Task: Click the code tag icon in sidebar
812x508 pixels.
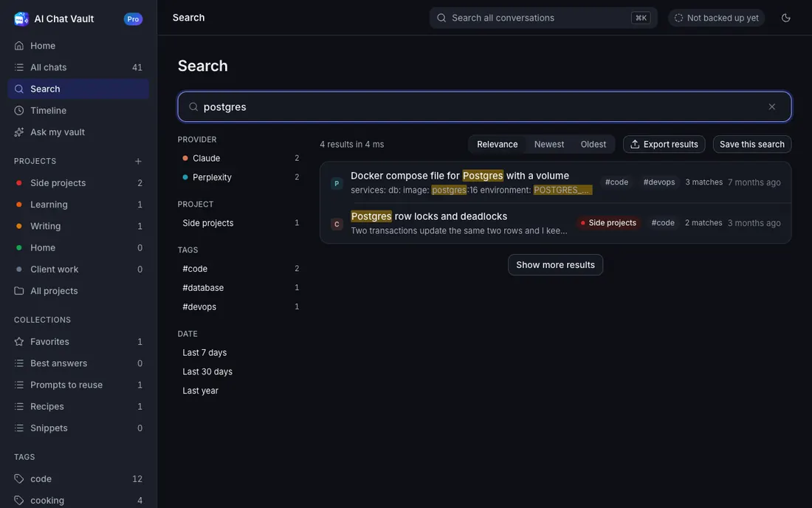Action: coord(19,478)
